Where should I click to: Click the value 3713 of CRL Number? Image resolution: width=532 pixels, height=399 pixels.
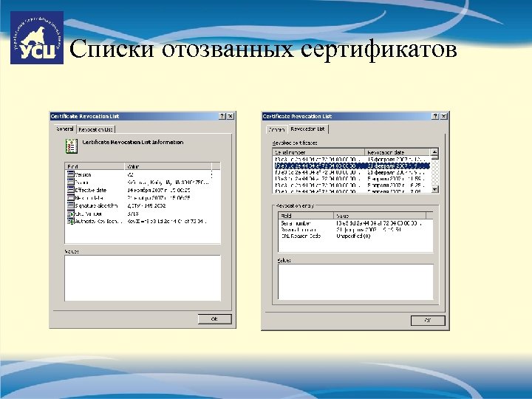[133, 214]
